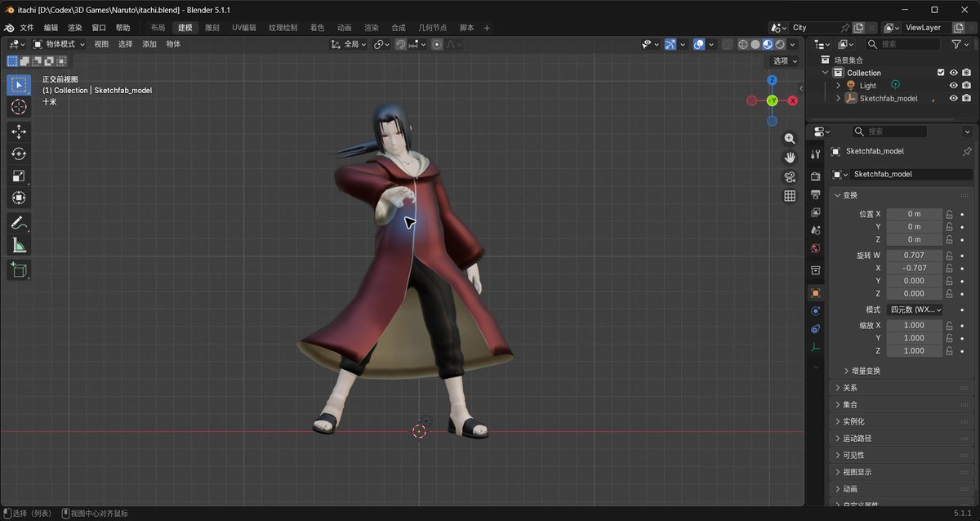Hide Sketchfab_model via eye icon
Image resolution: width=980 pixels, height=521 pixels.
click(953, 98)
